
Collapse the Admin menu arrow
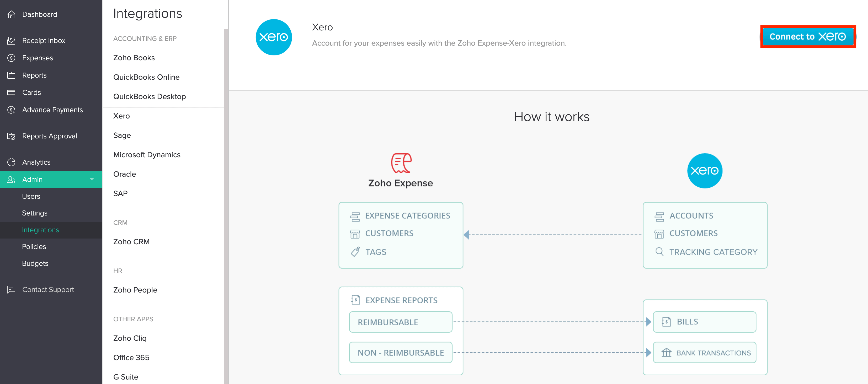[x=92, y=179]
